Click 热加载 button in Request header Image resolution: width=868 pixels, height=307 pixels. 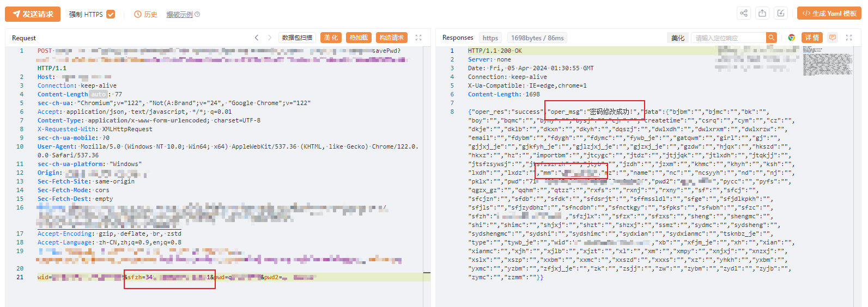coord(359,38)
